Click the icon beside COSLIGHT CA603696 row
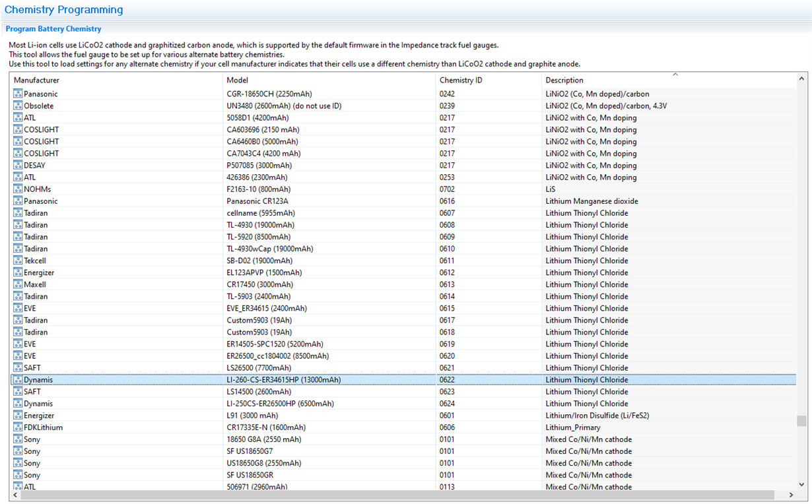Viewport: 812px width, 504px height. click(18, 129)
